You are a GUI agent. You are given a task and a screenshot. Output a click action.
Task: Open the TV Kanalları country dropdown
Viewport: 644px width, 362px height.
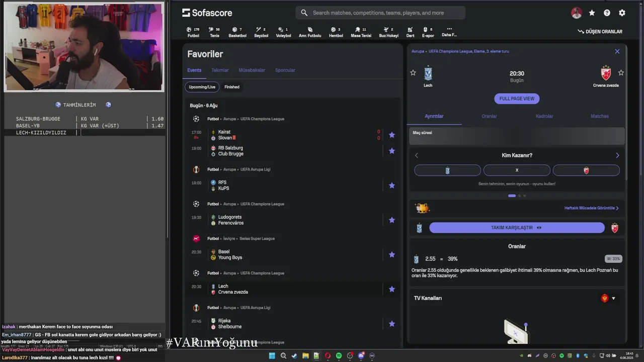coord(609,298)
